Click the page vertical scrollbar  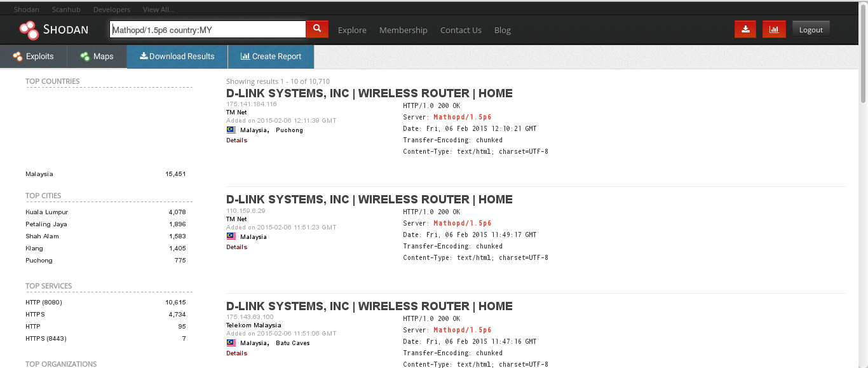tap(864, 53)
